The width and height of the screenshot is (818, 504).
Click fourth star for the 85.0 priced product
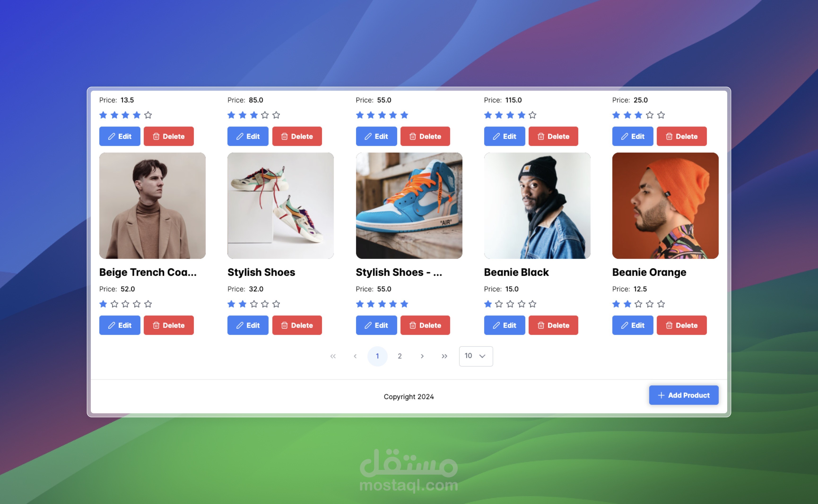click(265, 115)
